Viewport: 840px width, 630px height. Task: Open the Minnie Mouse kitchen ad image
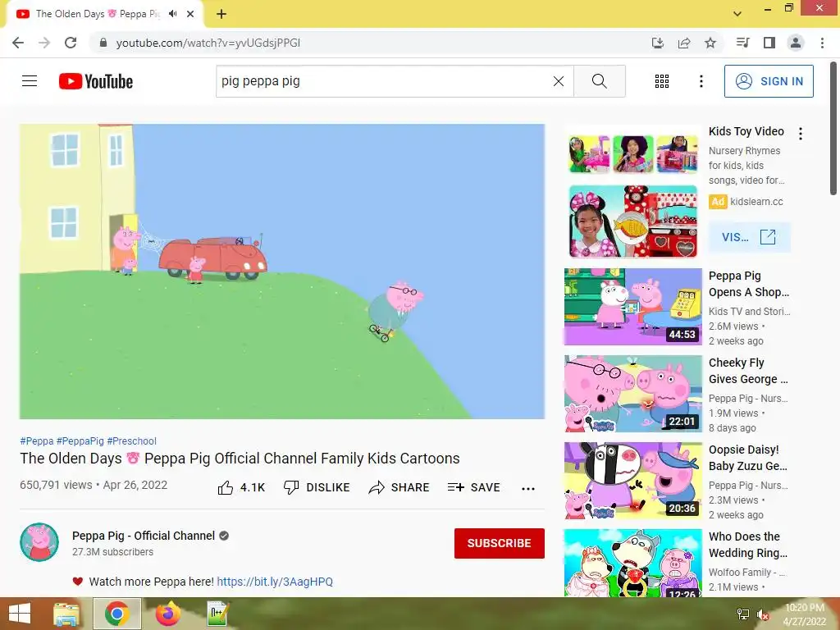pyautogui.click(x=632, y=221)
